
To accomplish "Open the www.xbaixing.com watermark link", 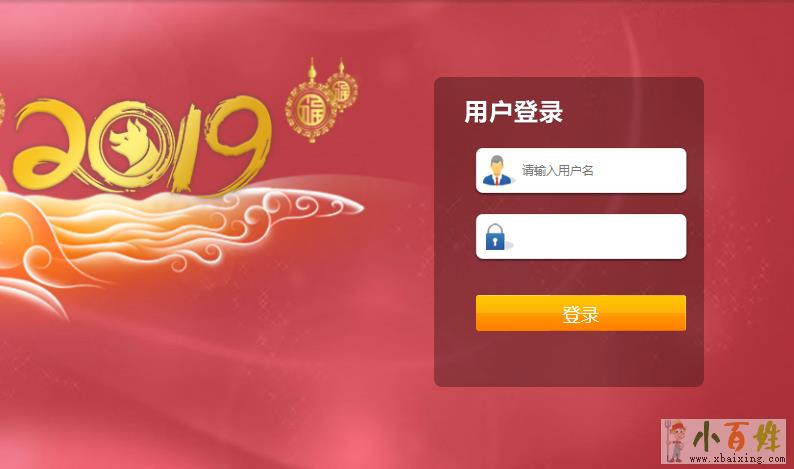I will 737,459.
